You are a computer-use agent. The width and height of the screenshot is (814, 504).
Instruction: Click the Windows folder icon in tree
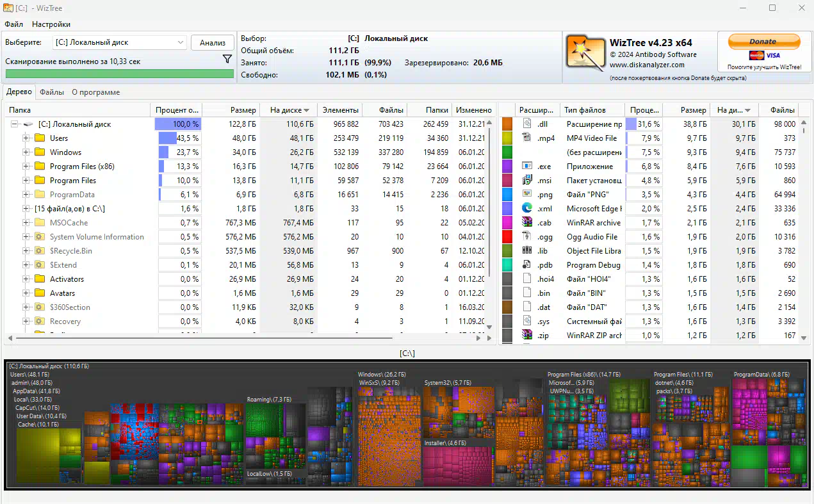[40, 152]
